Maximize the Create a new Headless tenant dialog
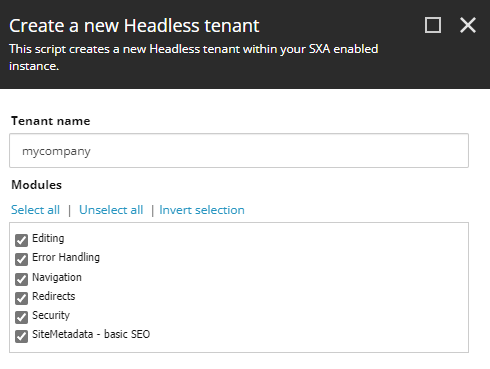 (x=433, y=25)
